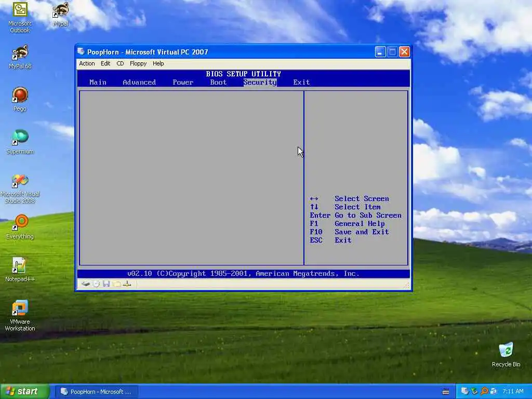Select the Notepad++ desktop shortcut
The width and height of the screenshot is (532, 399).
click(x=20, y=270)
